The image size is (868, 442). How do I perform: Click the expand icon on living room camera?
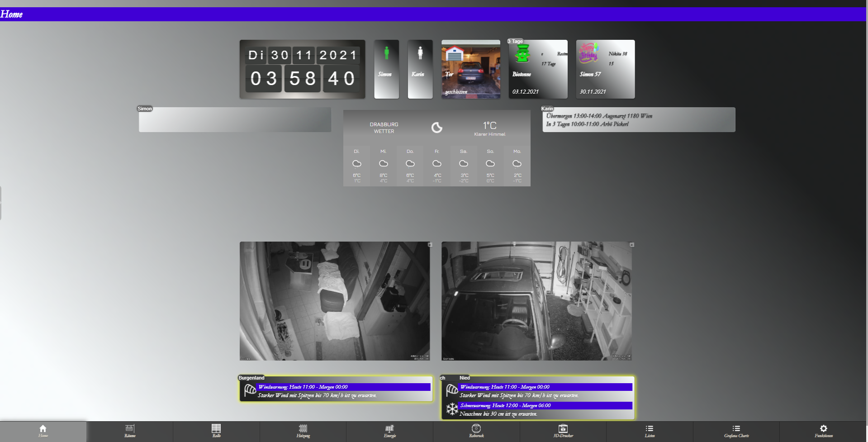coord(430,245)
